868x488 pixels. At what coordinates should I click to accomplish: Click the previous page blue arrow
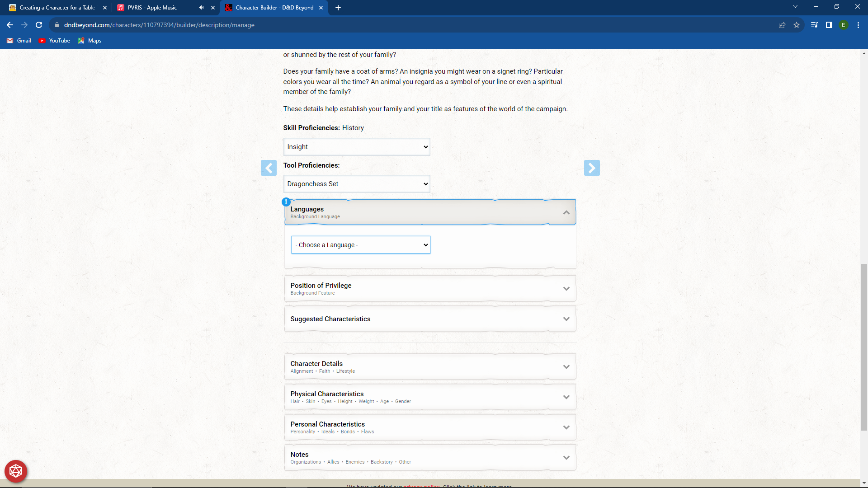click(x=269, y=168)
